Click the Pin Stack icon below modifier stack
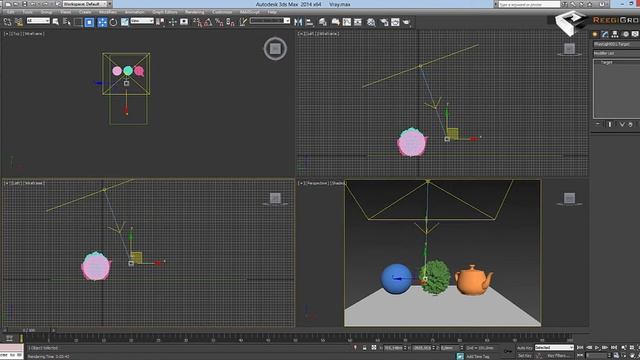 (598, 124)
